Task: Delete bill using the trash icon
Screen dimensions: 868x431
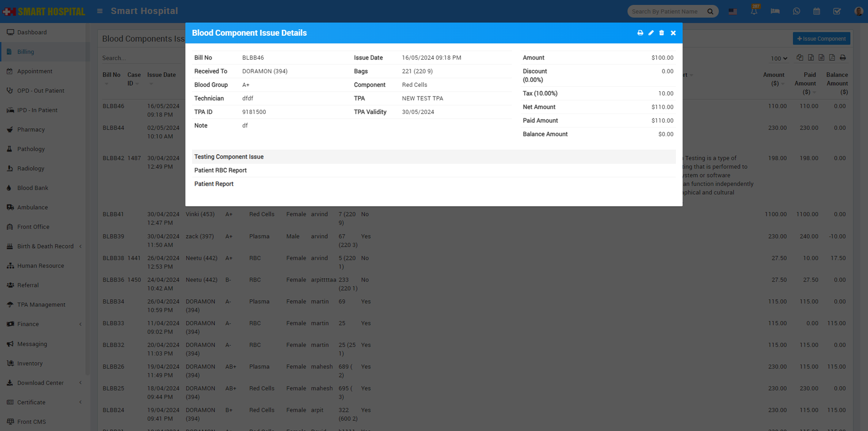Action: tap(661, 33)
